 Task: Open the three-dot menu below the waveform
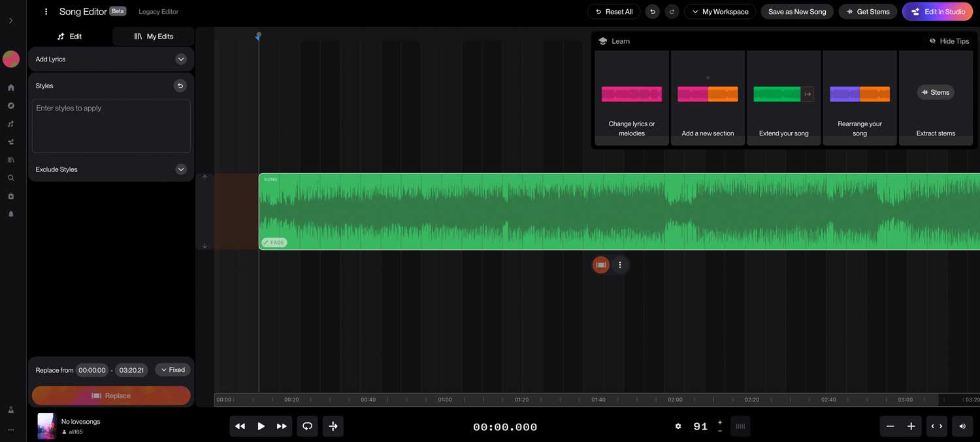coord(620,265)
